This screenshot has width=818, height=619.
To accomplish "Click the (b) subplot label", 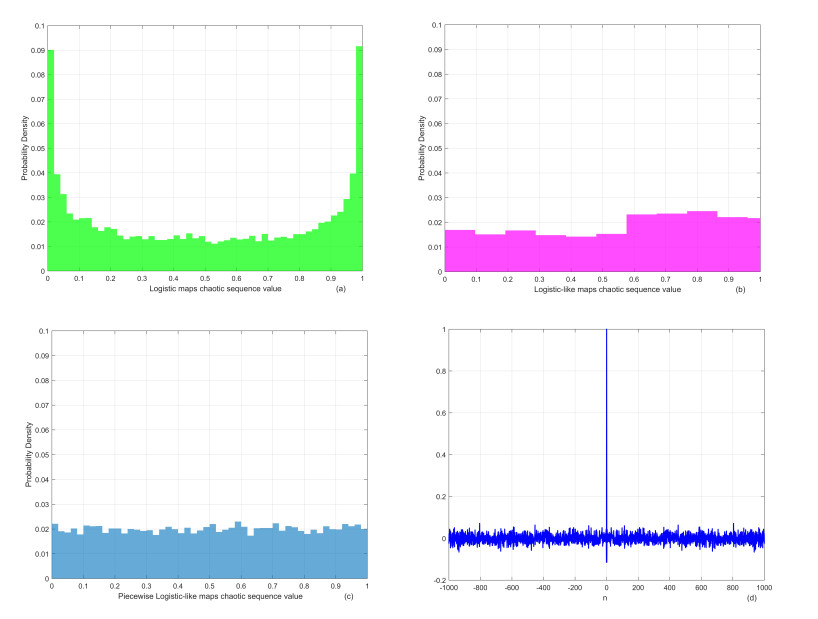I will [x=740, y=289].
